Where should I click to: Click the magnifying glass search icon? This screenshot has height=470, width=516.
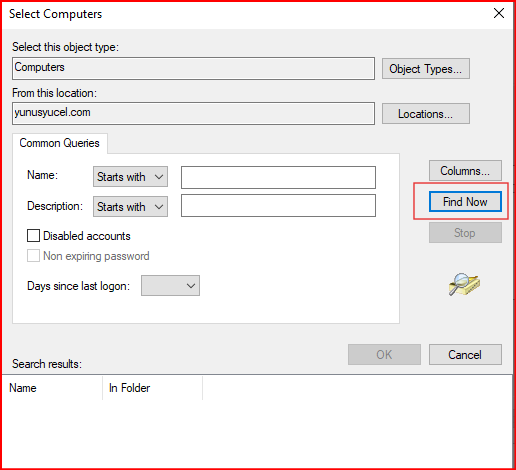tap(464, 284)
